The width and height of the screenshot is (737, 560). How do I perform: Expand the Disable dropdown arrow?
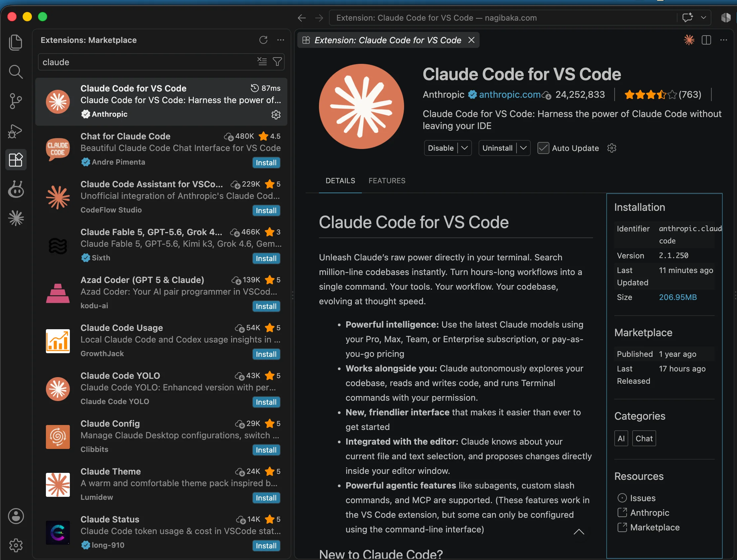click(x=465, y=148)
